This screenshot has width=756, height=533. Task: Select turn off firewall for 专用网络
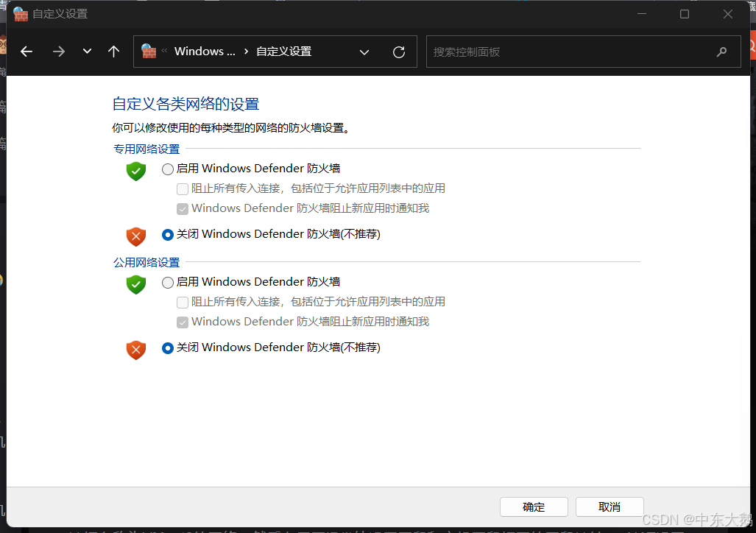167,235
